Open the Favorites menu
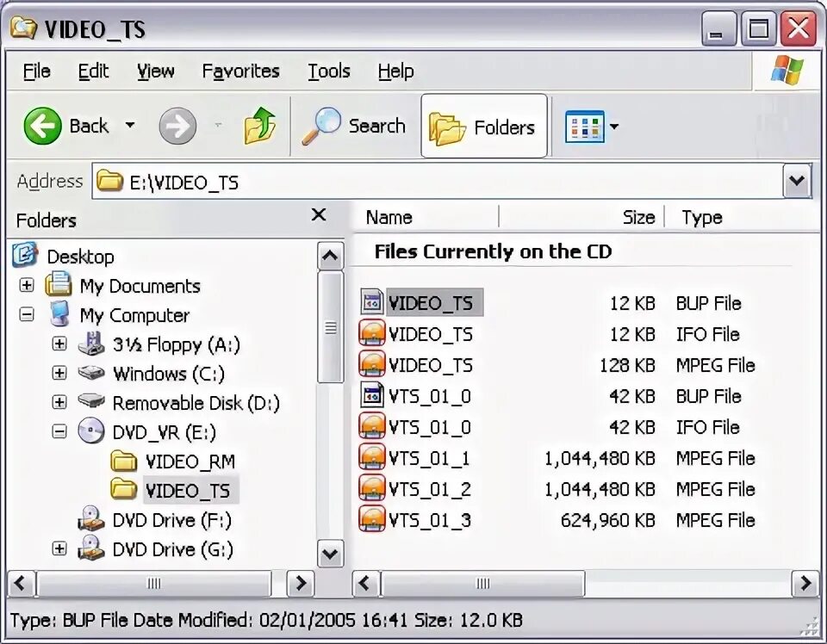 point(240,71)
